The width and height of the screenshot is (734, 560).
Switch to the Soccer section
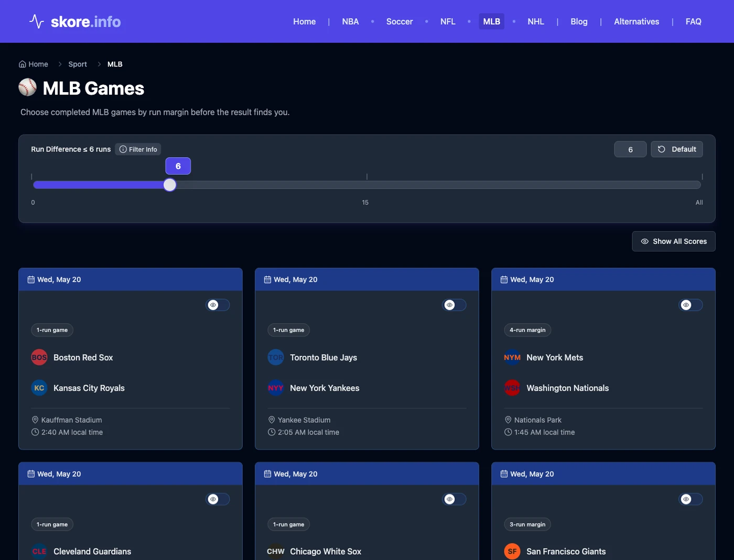click(400, 21)
